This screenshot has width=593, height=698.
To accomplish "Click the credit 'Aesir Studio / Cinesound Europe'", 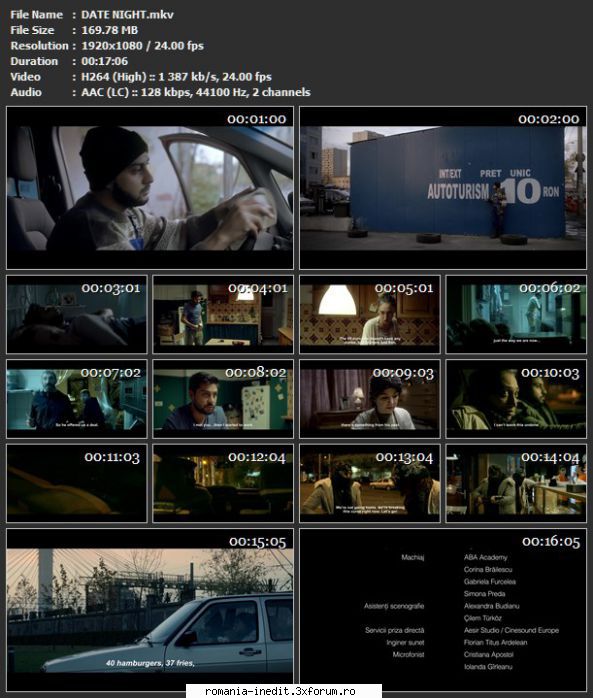I will tap(511, 630).
